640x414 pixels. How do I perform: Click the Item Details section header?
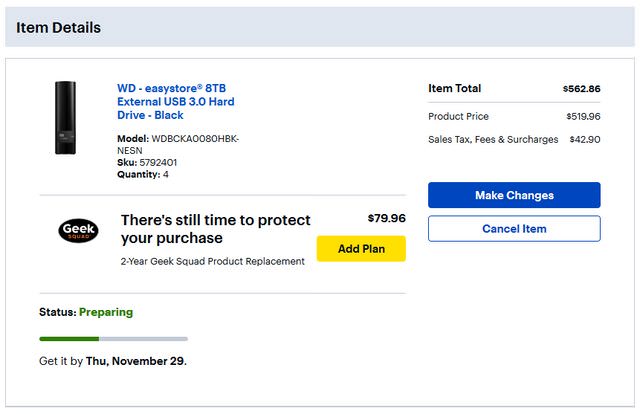(x=58, y=28)
